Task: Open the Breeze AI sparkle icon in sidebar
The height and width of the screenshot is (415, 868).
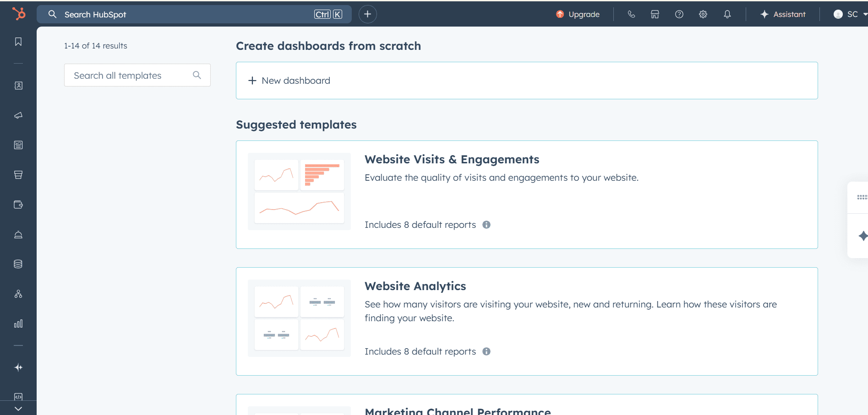Action: click(x=18, y=367)
